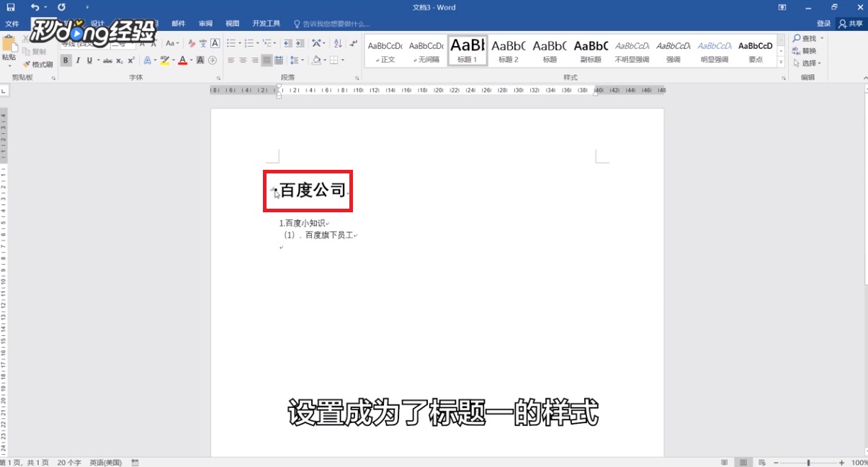Open borders dropdown
The width and height of the screenshot is (868, 467).
coord(342,60)
